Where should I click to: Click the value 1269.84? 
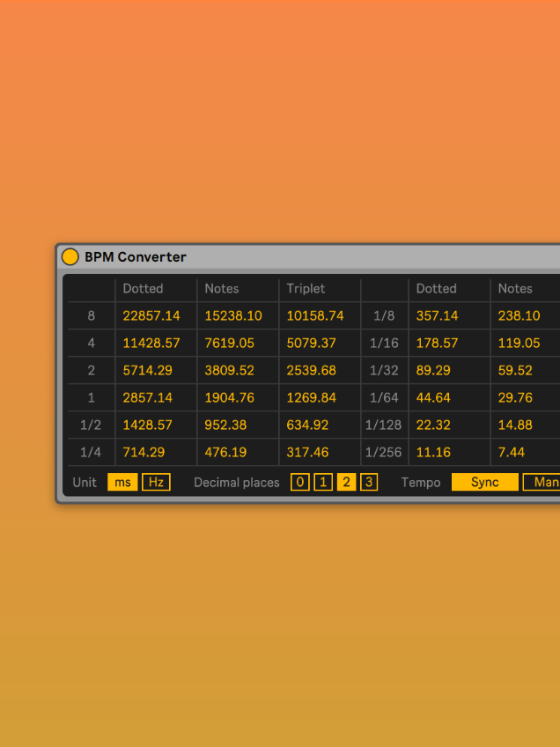[x=312, y=397]
